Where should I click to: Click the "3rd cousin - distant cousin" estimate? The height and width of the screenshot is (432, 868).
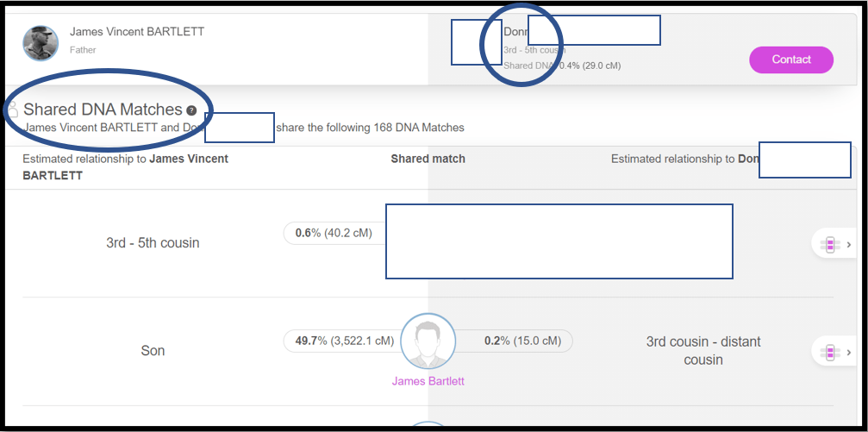tap(703, 350)
